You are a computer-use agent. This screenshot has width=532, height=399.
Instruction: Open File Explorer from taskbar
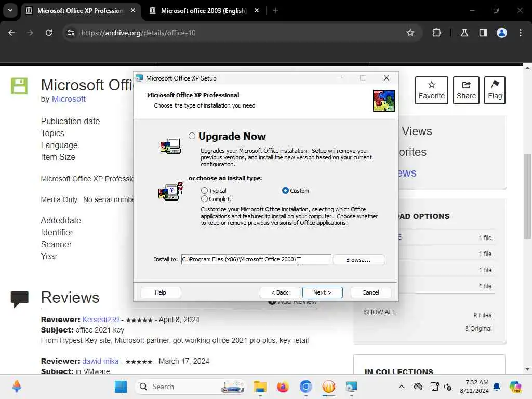tap(260, 387)
